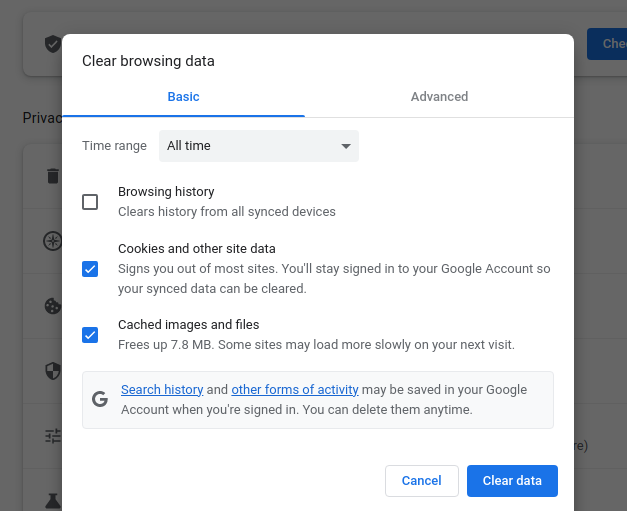Click the Google G logo icon
This screenshot has height=511, width=627.
click(x=100, y=399)
